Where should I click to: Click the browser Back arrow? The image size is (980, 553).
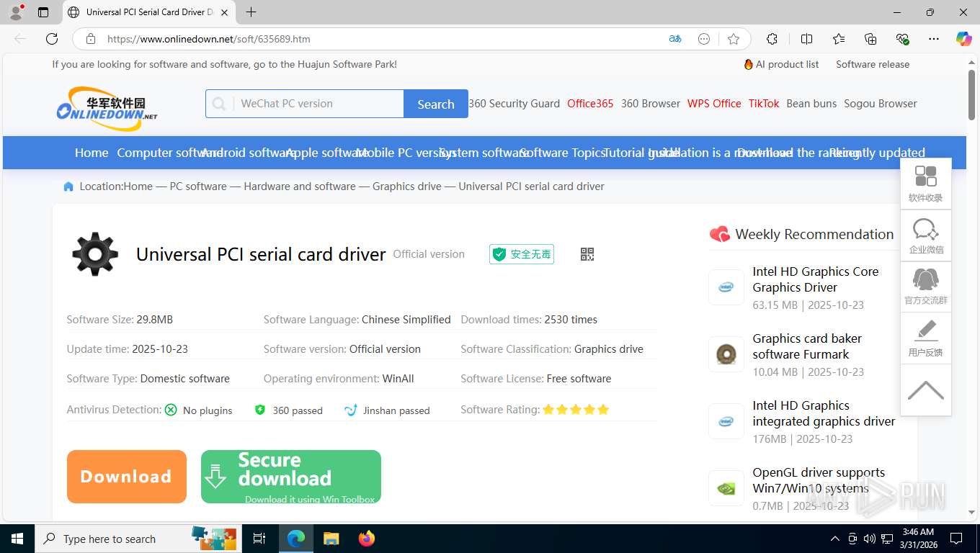[20, 39]
